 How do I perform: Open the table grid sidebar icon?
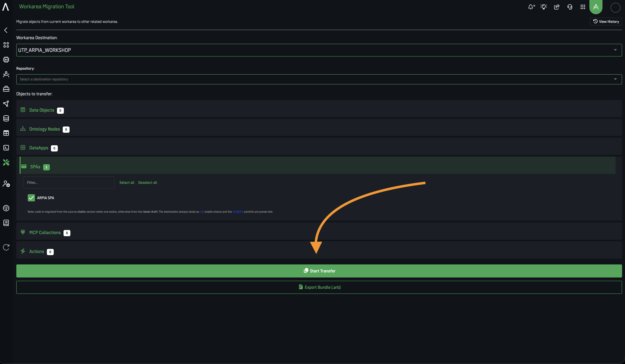6,133
